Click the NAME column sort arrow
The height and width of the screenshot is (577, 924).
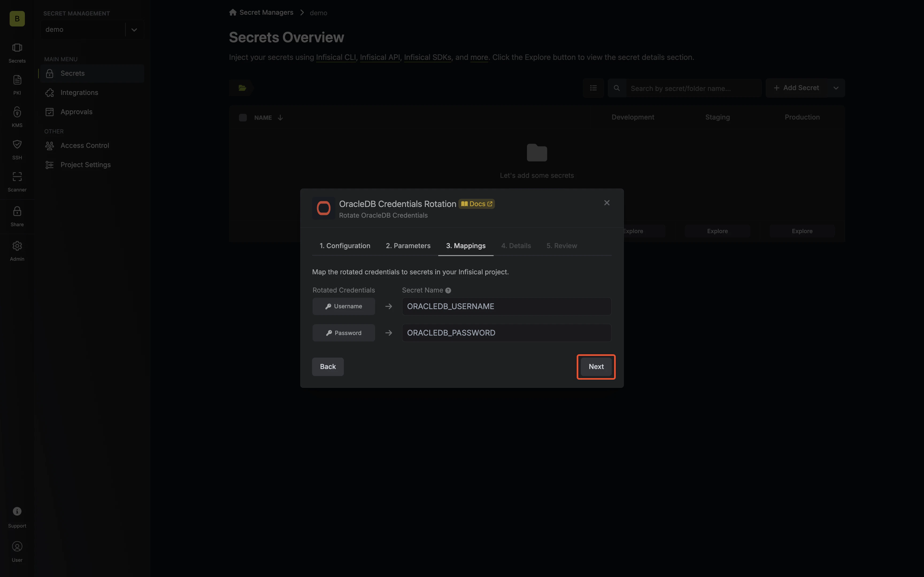[280, 118]
